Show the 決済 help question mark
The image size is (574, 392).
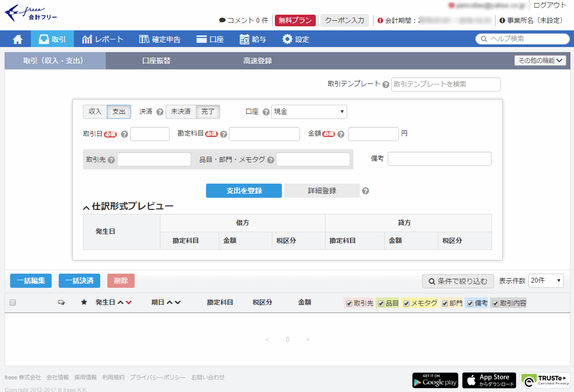[159, 112]
